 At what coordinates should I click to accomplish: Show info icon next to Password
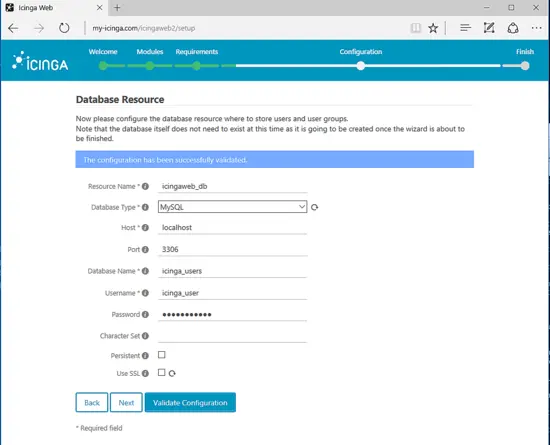[145, 315]
